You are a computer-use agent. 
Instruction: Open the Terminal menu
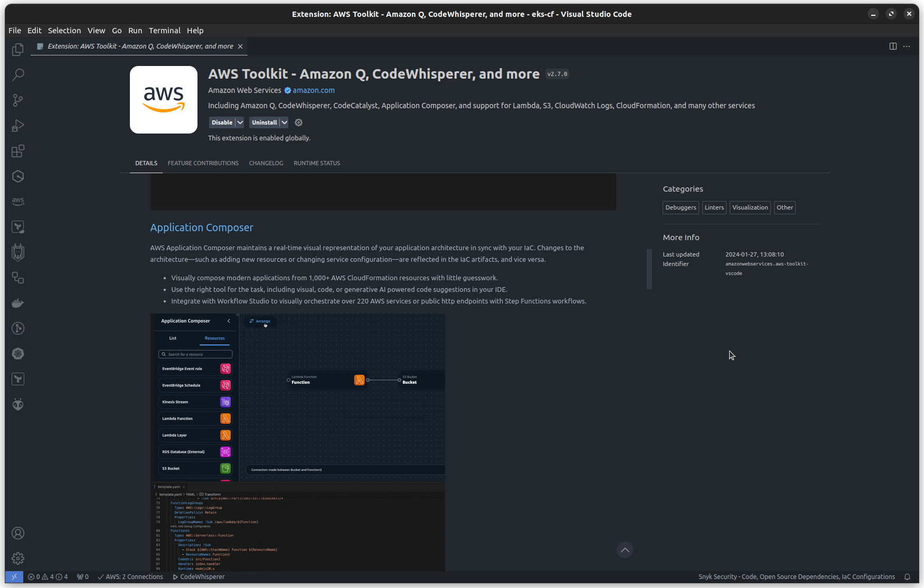click(164, 31)
